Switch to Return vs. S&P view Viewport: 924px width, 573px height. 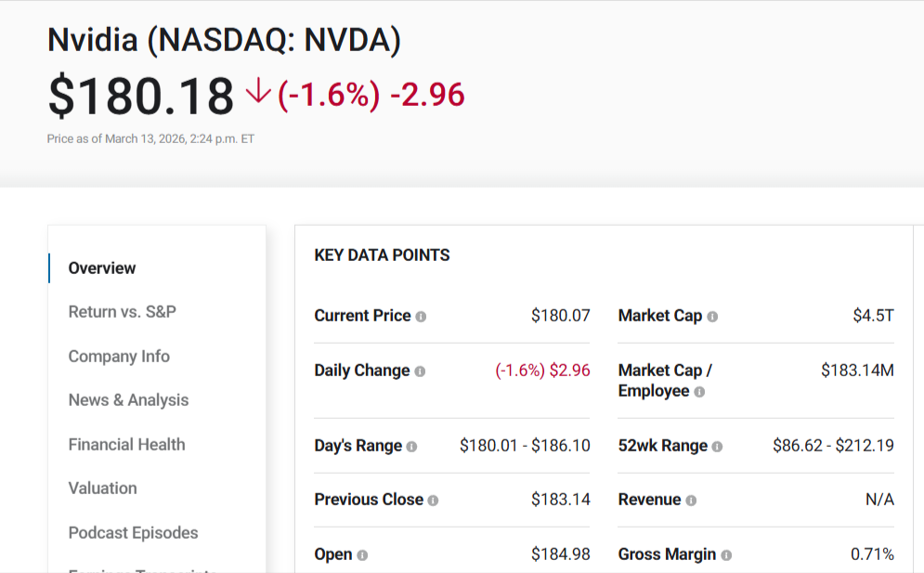point(124,312)
